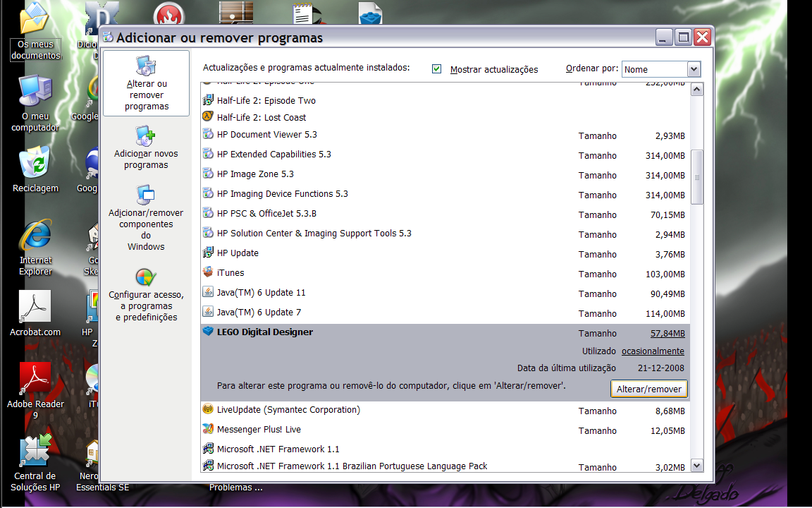Click HP Image Zone 5.3 icon
Viewport: 812px width, 508px height.
click(208, 173)
